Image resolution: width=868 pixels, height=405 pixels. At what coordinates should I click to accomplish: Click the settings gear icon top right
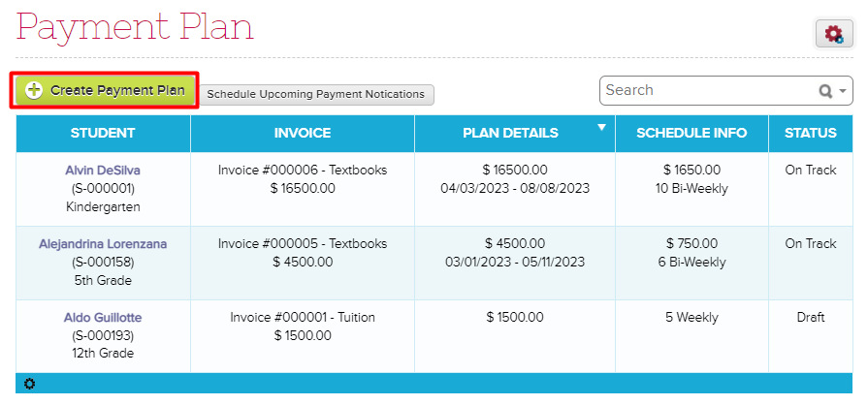click(833, 34)
